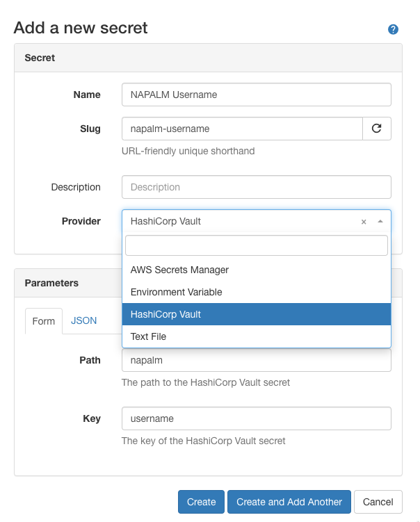Click the 'Add a new secret' page title
The height and width of the screenshot is (522, 420).
coord(81,28)
